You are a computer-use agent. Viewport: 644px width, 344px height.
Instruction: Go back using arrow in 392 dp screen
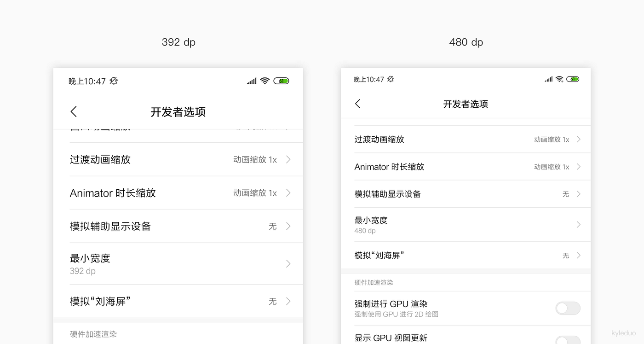click(x=74, y=111)
